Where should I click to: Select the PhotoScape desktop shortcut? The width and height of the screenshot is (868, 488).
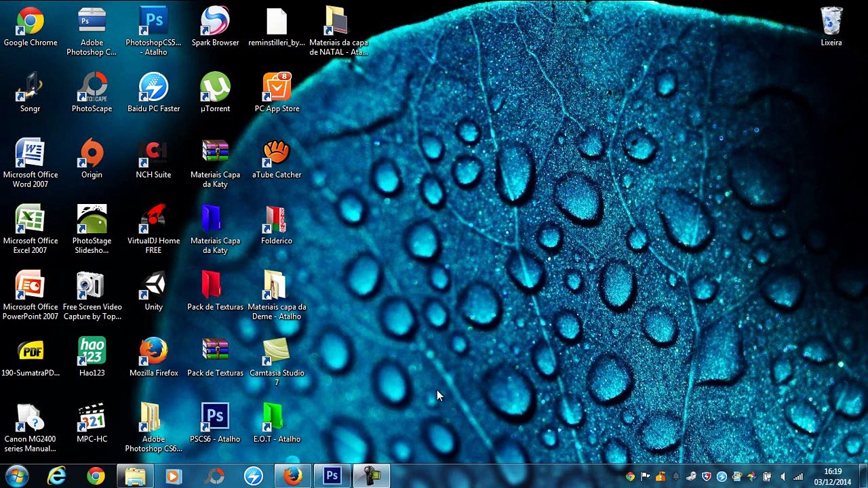click(x=92, y=93)
